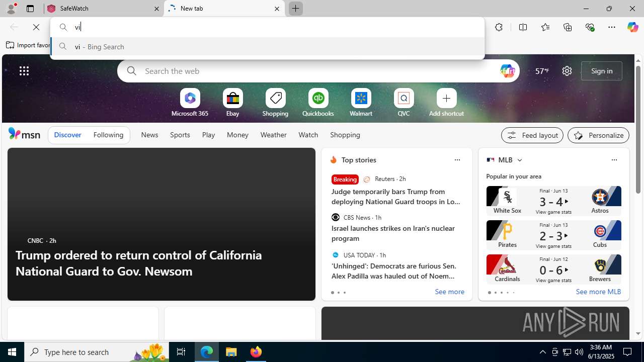Open the Money category
Screen dimensions: 644x362
tap(237, 135)
